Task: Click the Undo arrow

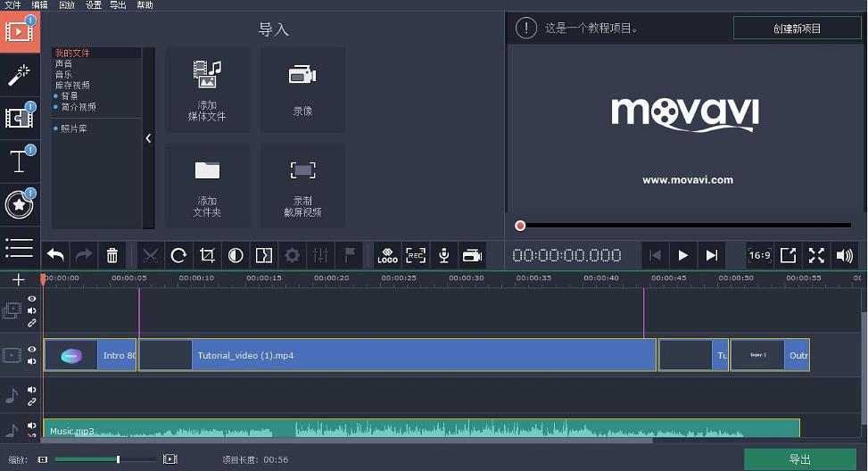Action: (x=55, y=255)
